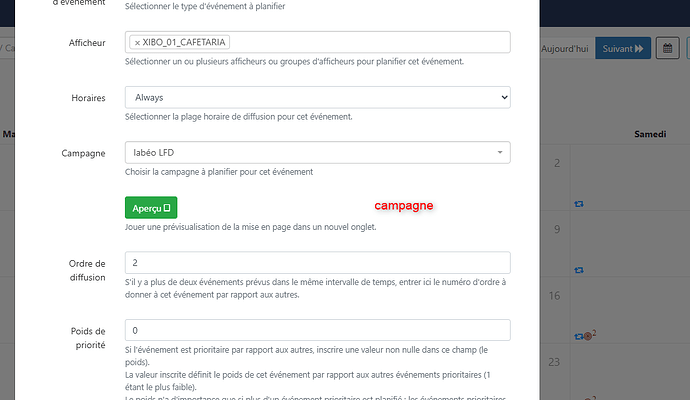
Task: Go to Aujourd'hui in calendar
Action: pos(565,48)
